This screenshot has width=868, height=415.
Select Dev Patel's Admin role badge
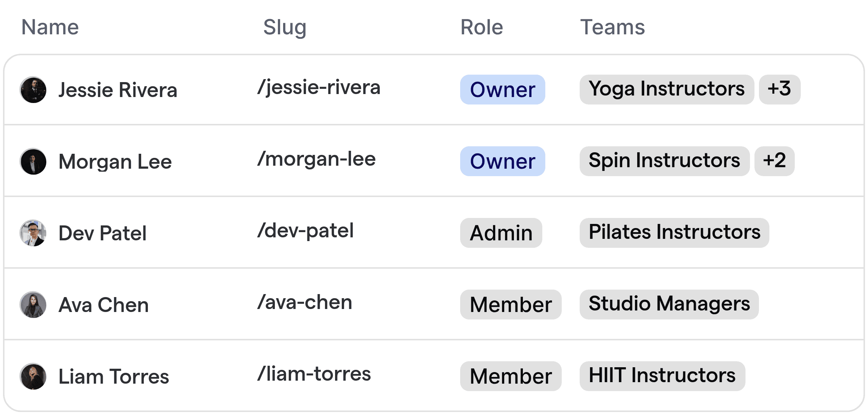pyautogui.click(x=501, y=233)
